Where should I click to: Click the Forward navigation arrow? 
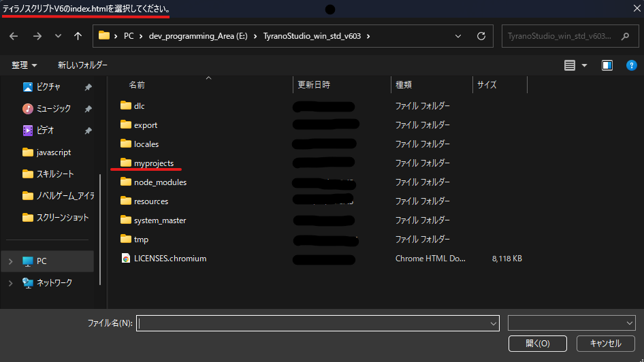coord(37,36)
